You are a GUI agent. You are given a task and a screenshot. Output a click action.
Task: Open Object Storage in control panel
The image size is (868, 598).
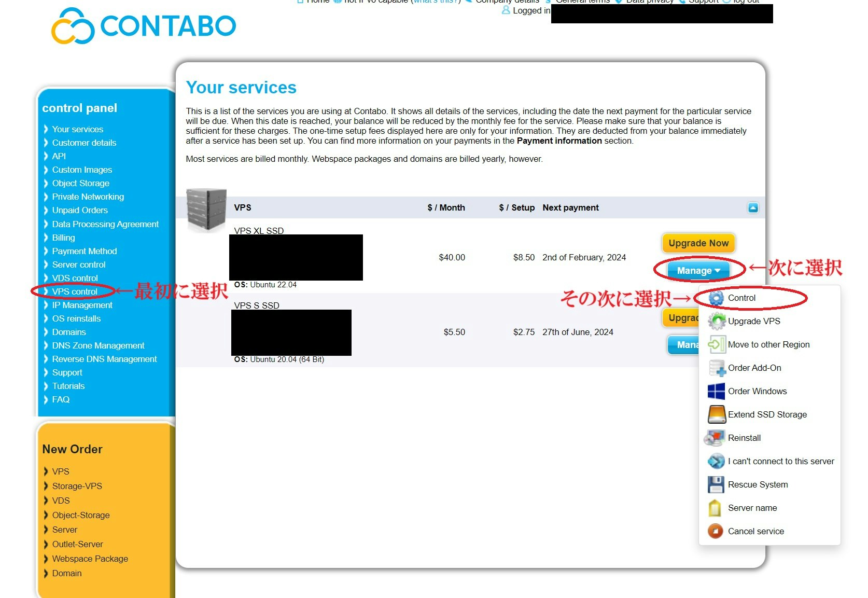pos(80,183)
